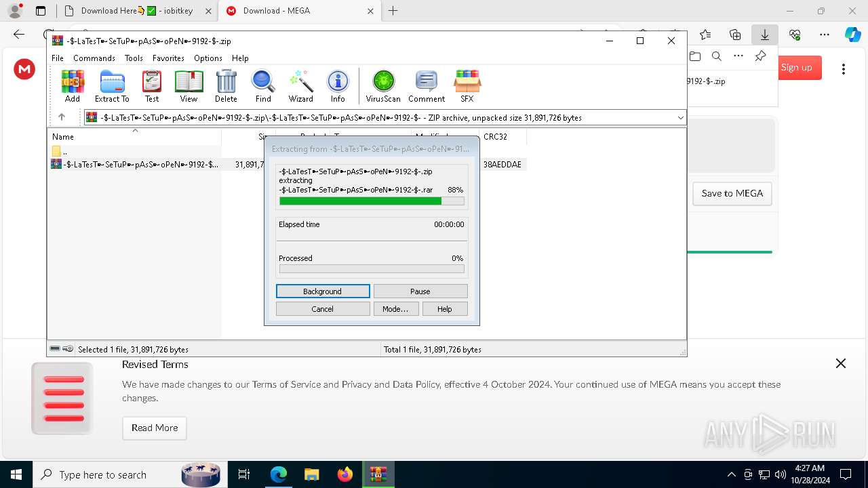The width and height of the screenshot is (868, 488).
Task: Click the clock showing 4:27 AM
Action: pyautogui.click(x=810, y=474)
